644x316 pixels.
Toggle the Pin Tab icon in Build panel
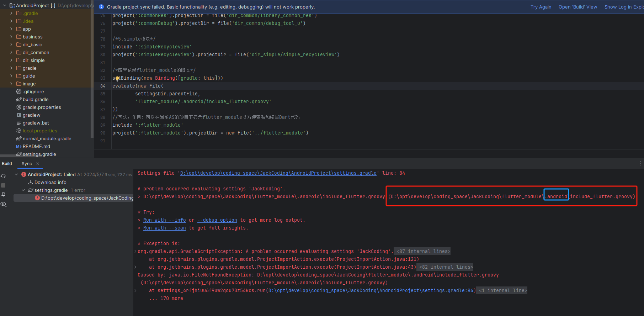click(x=3, y=195)
